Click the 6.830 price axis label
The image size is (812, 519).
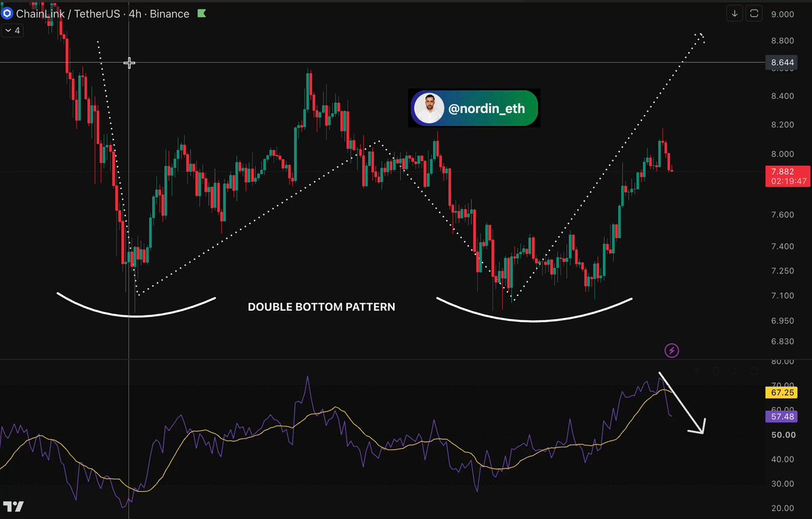tap(782, 342)
